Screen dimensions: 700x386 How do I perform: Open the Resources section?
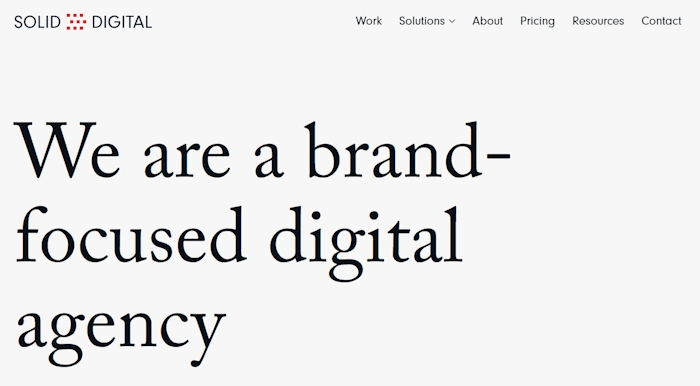598,21
